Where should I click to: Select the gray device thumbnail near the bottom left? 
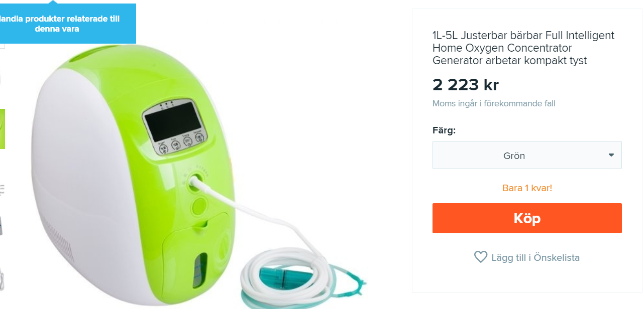tap(2, 224)
